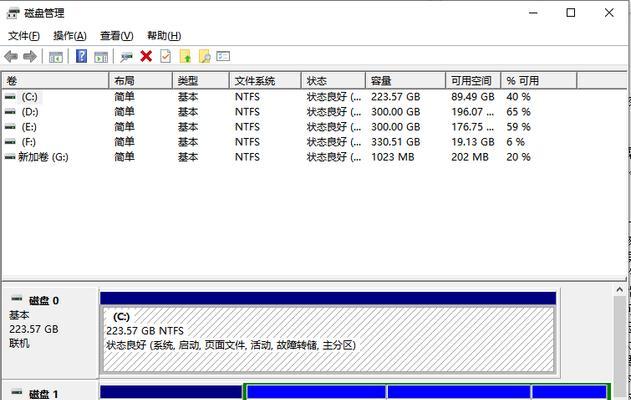The width and height of the screenshot is (631, 400).
Task: Click the red X delete icon
Action: [x=146, y=56]
